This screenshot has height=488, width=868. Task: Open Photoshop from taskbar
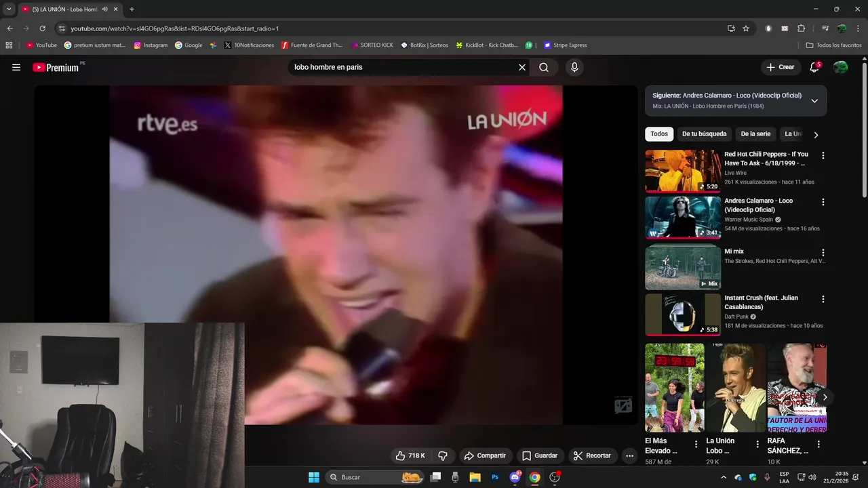point(495,477)
